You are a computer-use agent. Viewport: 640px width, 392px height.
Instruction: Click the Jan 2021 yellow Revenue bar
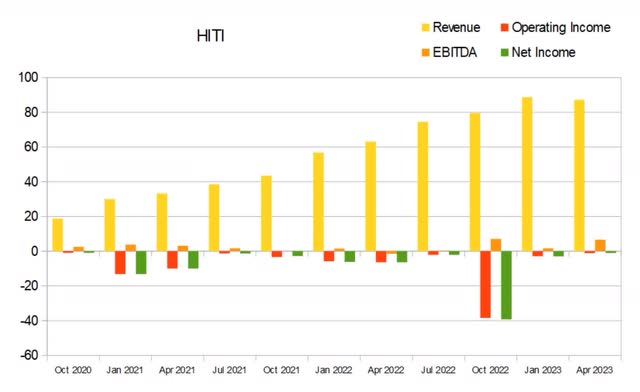tap(110, 225)
